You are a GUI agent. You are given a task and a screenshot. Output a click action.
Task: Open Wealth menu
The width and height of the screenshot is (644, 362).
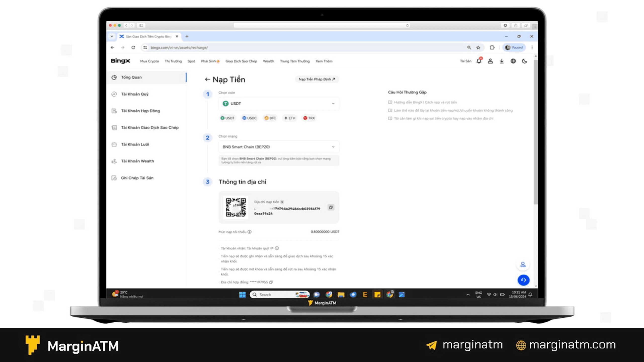pyautogui.click(x=268, y=61)
